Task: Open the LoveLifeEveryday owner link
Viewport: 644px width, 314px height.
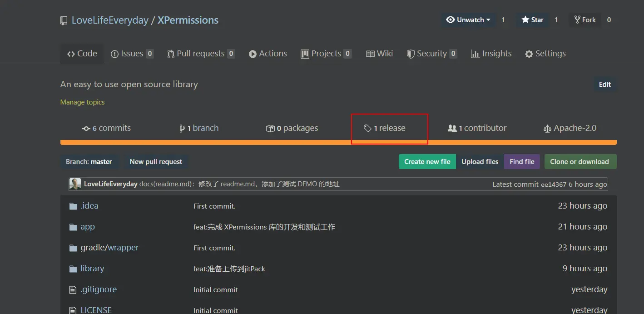Action: (110, 20)
